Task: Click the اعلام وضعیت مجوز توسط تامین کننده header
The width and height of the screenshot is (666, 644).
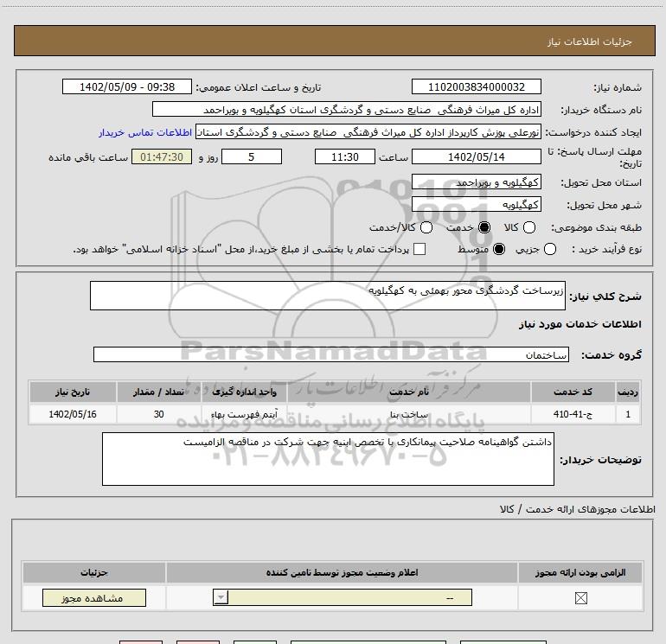Action: tap(342, 572)
